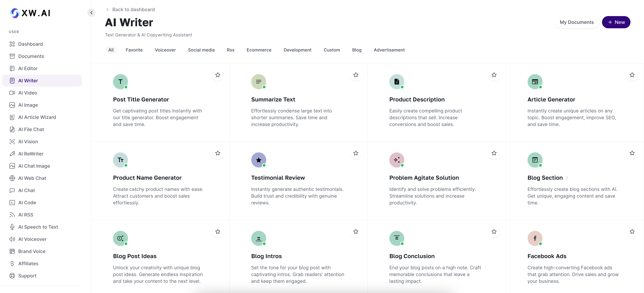Open the AI RSS feed item
644x293 pixels.
(26, 215)
